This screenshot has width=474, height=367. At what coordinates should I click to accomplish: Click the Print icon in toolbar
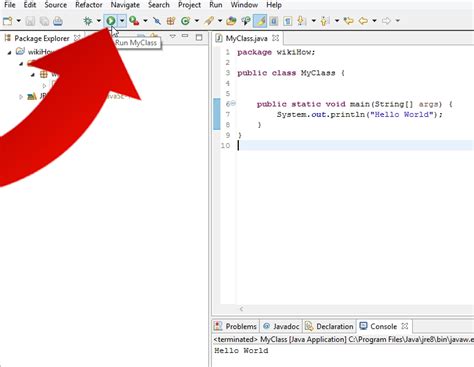pos(58,21)
